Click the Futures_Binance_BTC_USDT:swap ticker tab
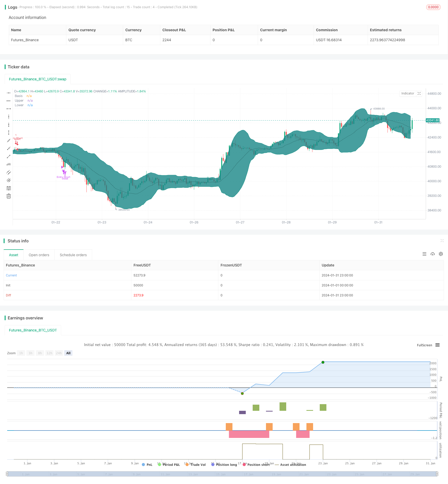The width and height of the screenshot is (448, 484). pyautogui.click(x=37, y=79)
